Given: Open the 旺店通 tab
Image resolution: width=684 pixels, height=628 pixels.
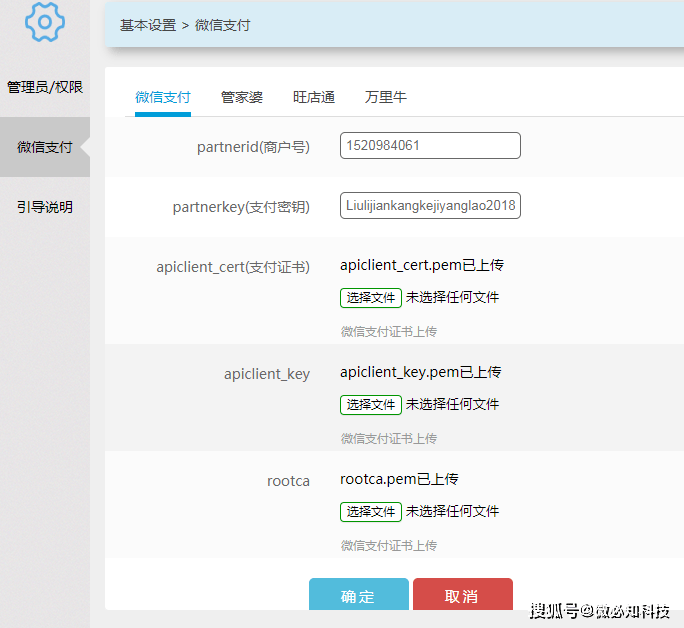Looking at the screenshot, I should (x=314, y=97).
